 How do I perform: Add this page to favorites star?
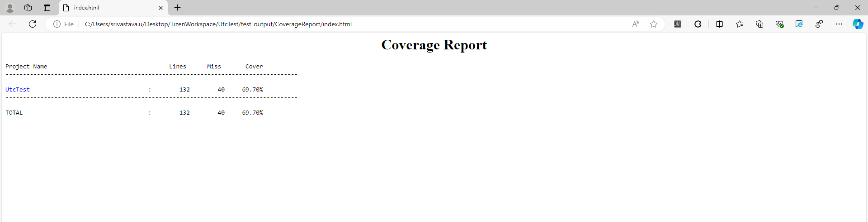coord(654,24)
